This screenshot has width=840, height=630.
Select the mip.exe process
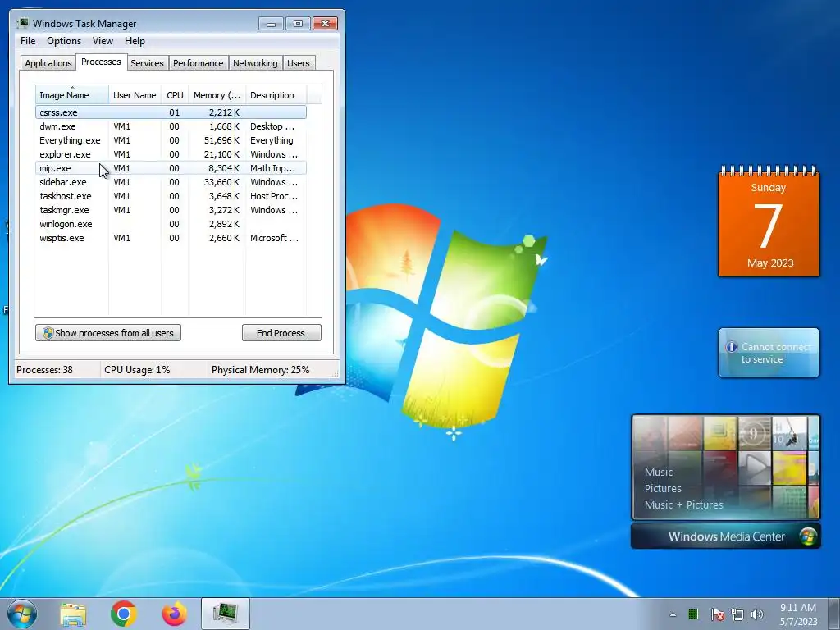(x=171, y=168)
